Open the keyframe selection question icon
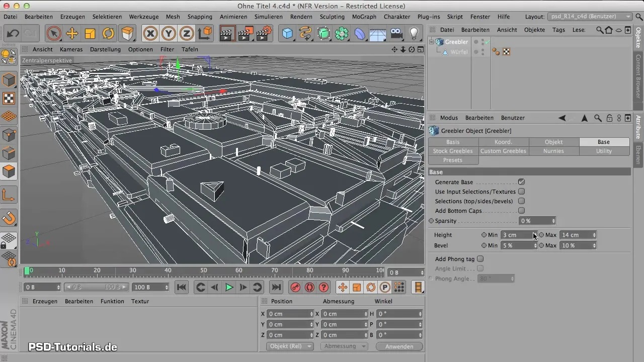This screenshot has height=362, width=644. click(x=324, y=288)
